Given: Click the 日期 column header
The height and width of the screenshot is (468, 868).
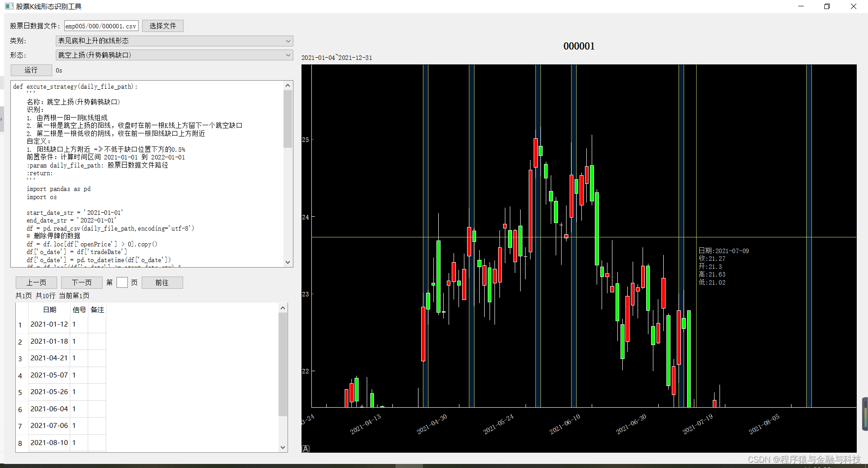Looking at the screenshot, I should pos(49,310).
